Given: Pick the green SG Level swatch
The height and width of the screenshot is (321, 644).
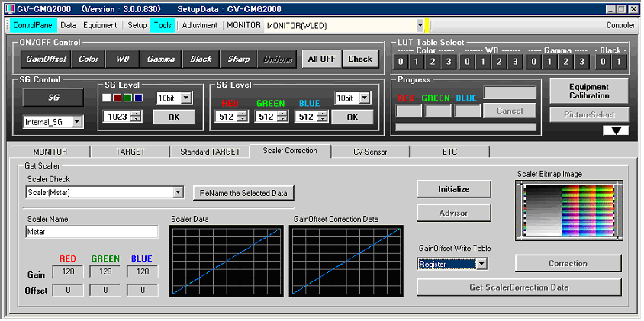Looking at the screenshot, I should (127, 98).
